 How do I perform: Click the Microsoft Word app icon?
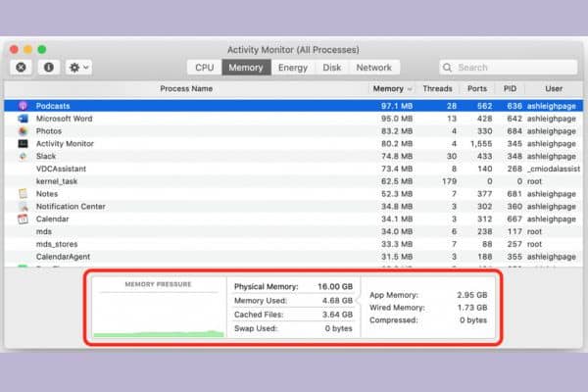coord(23,119)
